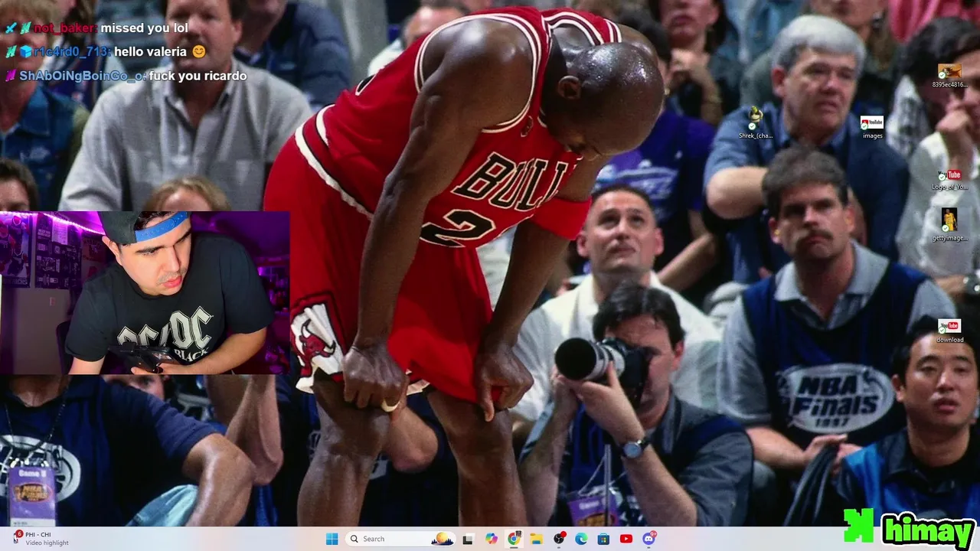Open File Explorer from taskbar
Image resolution: width=980 pixels, height=551 pixels.
point(536,539)
